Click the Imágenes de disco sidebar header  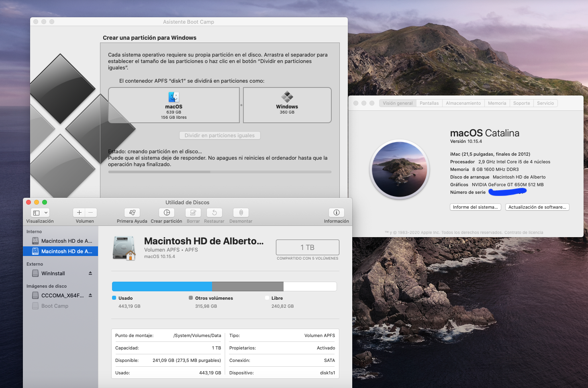coord(47,286)
